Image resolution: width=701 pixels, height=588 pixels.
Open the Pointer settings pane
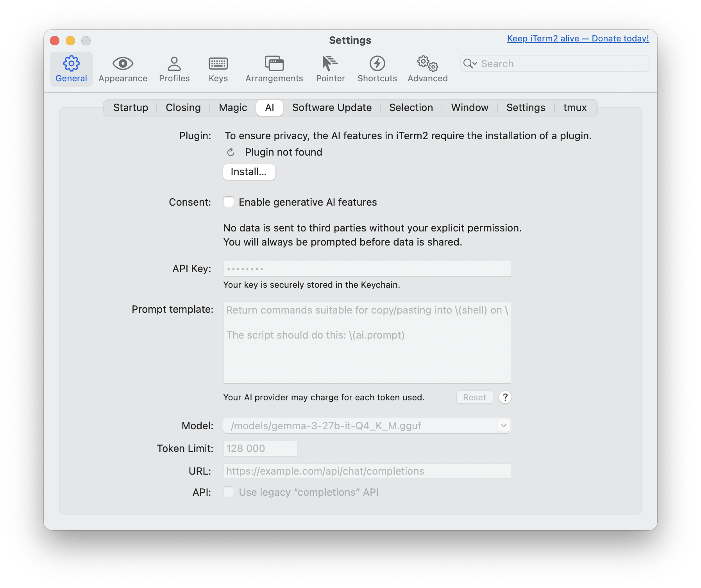click(330, 69)
